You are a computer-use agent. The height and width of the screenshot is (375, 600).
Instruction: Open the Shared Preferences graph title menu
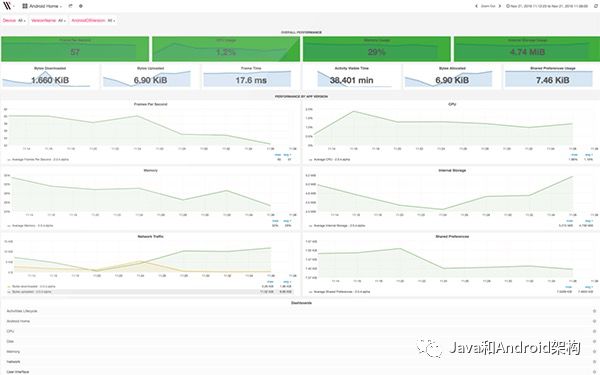click(452, 236)
